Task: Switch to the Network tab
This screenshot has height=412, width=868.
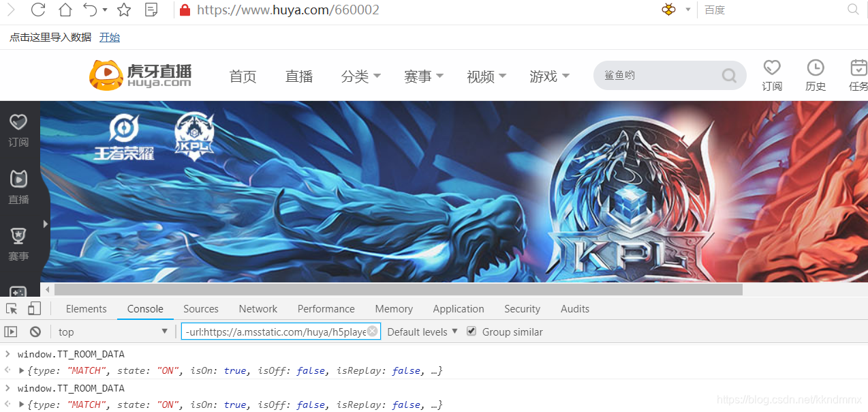Action: (x=258, y=309)
